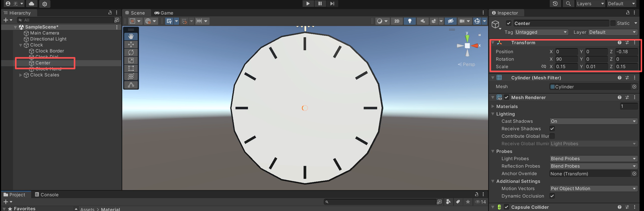Open the Motion Vectors dropdown
Screen dimensions: 644x211
click(x=594, y=189)
